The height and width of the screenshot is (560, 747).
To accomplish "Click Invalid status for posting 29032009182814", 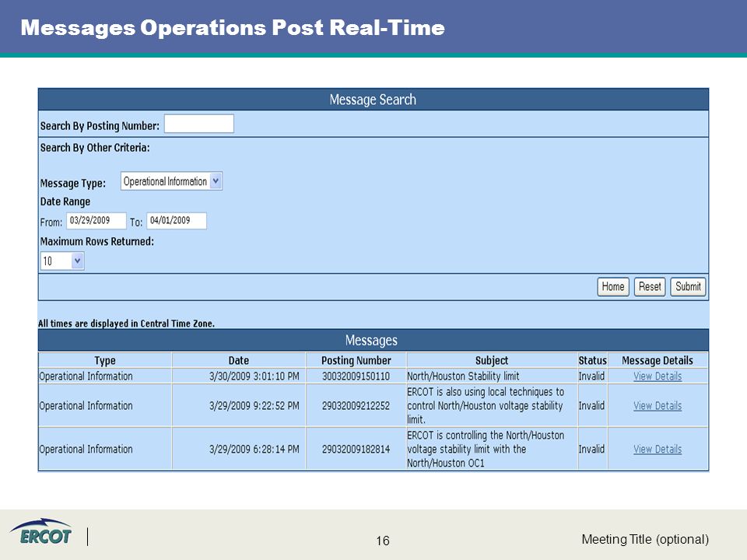I will point(591,449).
